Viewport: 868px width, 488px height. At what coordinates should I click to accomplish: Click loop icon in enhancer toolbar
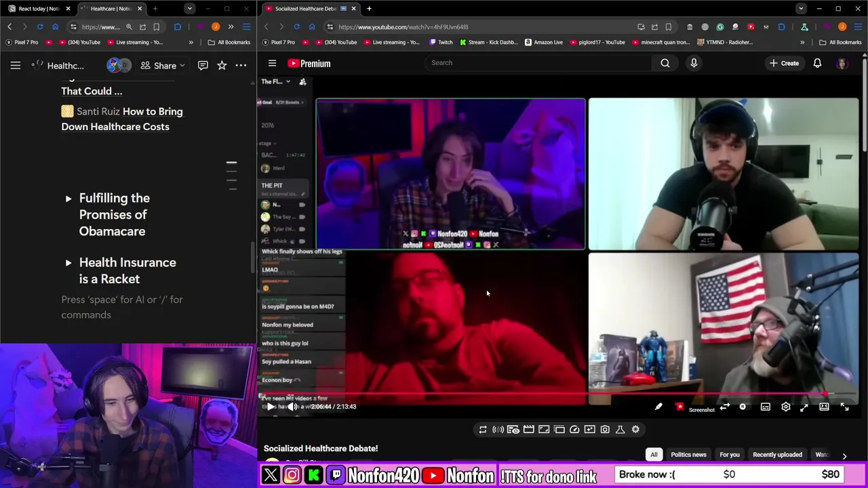[483, 429]
